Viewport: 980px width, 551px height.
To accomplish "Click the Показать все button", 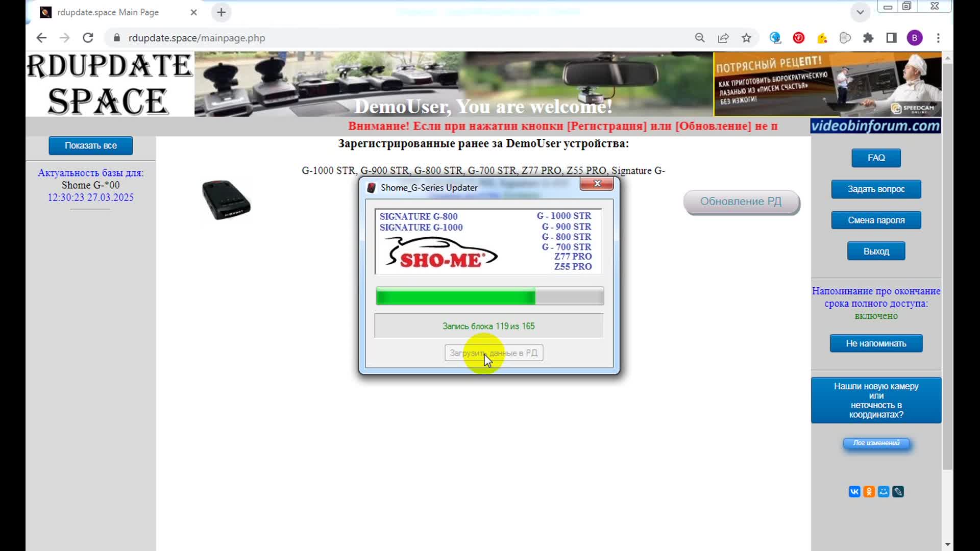I will (x=91, y=145).
